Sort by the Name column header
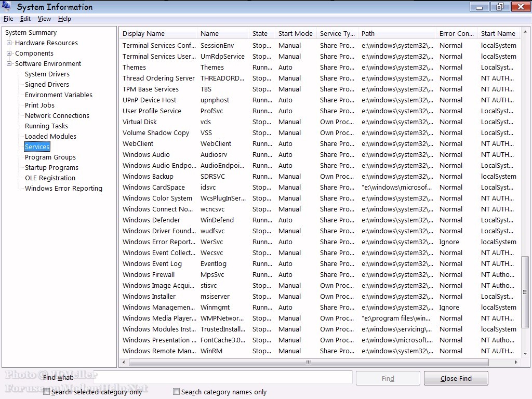 (223, 34)
